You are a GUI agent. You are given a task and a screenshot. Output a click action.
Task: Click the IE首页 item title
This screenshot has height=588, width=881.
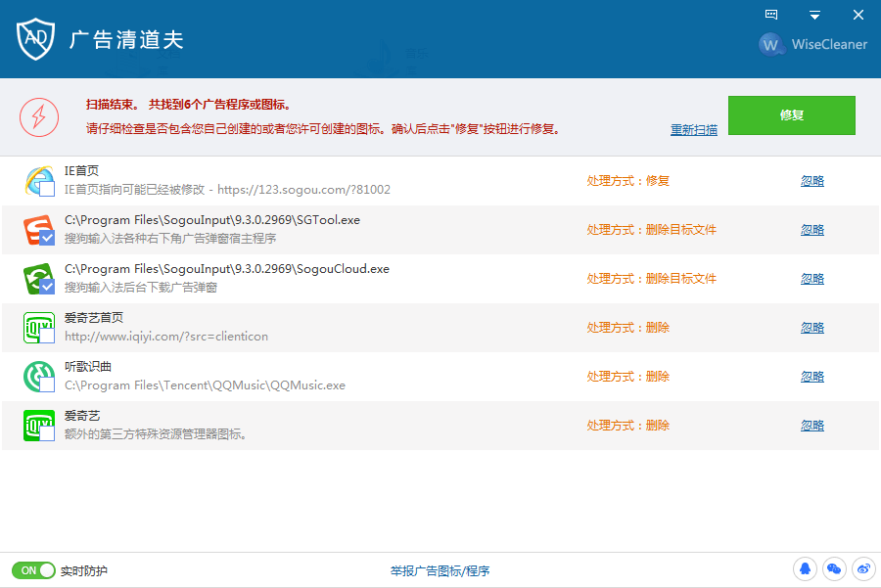pyautogui.click(x=81, y=171)
